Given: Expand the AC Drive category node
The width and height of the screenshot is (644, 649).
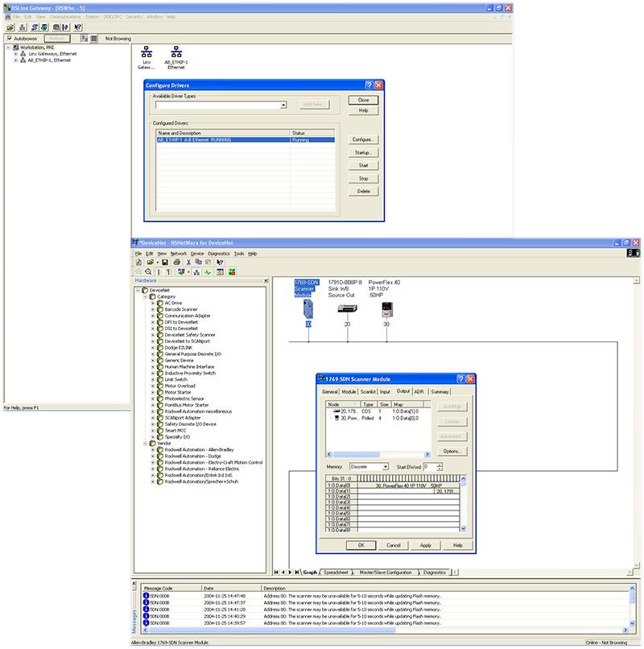Looking at the screenshot, I should (152, 303).
